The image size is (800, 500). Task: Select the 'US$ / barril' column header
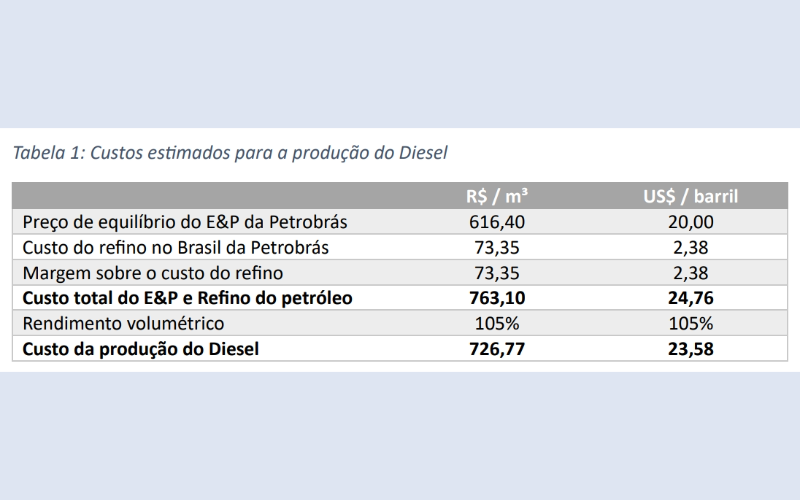click(690, 196)
